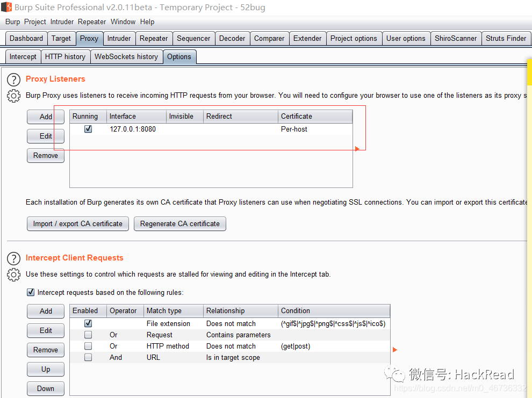The height and width of the screenshot is (398, 532).
Task: Click Regenerate CA certificate
Action: [x=180, y=224]
